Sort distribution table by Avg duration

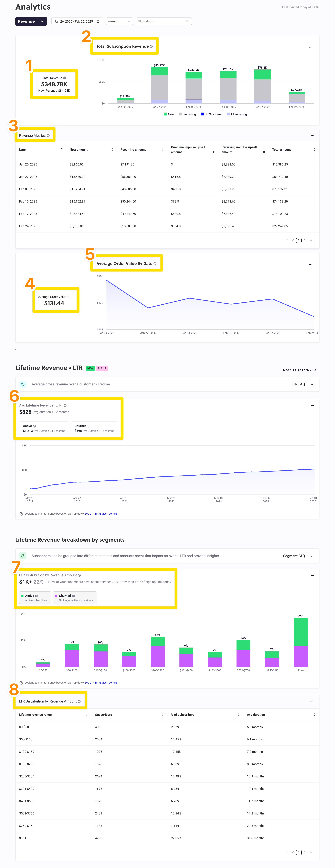[x=281, y=715]
